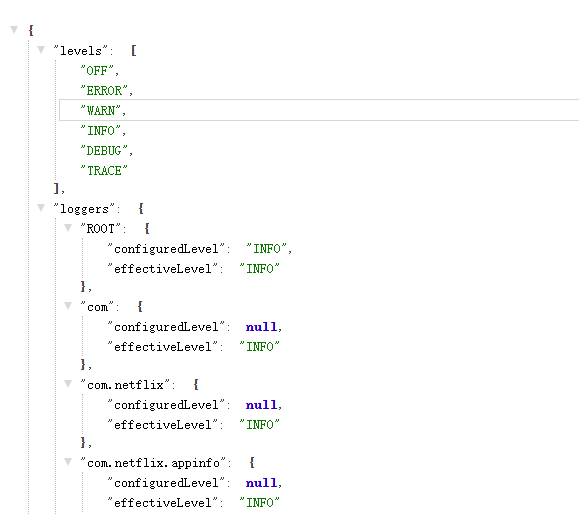Click the "loggers" key name
The width and height of the screenshot is (579, 514).
(x=84, y=209)
